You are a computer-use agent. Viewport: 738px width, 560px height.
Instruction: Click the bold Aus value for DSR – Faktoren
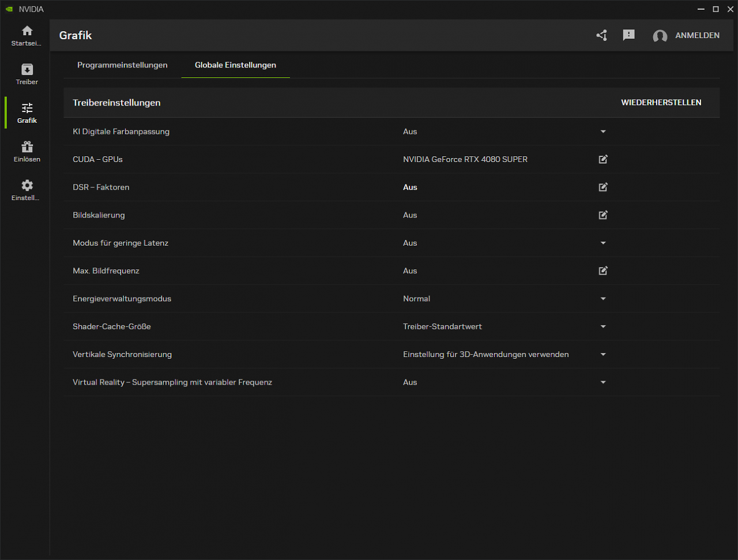410,187
